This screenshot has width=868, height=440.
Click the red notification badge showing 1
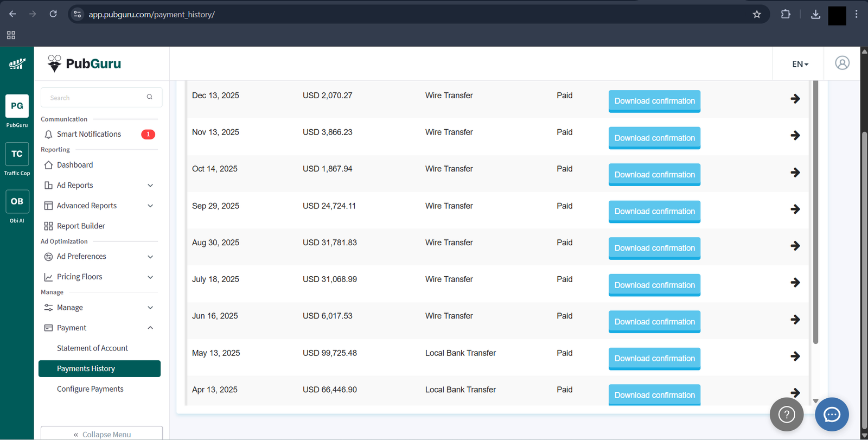point(148,134)
